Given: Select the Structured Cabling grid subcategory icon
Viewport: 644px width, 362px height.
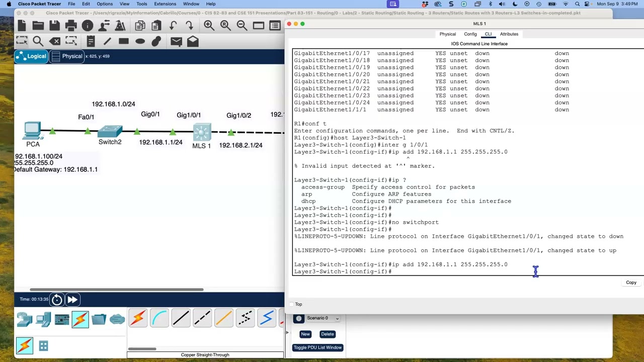Looking at the screenshot, I should 43,345.
